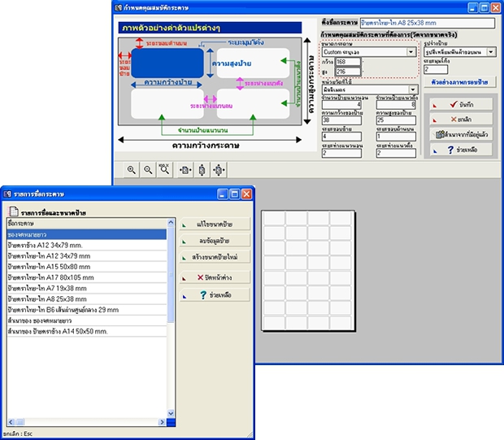The image size is (504, 440).
Task: Click the fit whole page icon
Action: (x=219, y=169)
